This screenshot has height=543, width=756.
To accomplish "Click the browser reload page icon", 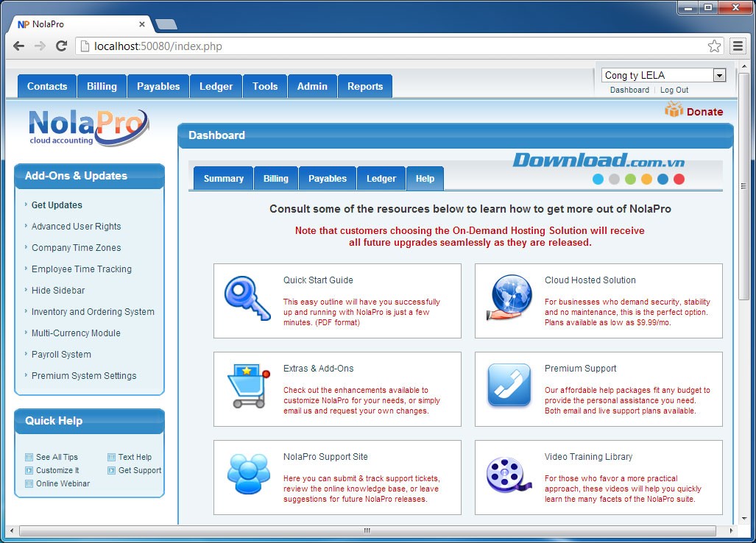I will [62, 46].
